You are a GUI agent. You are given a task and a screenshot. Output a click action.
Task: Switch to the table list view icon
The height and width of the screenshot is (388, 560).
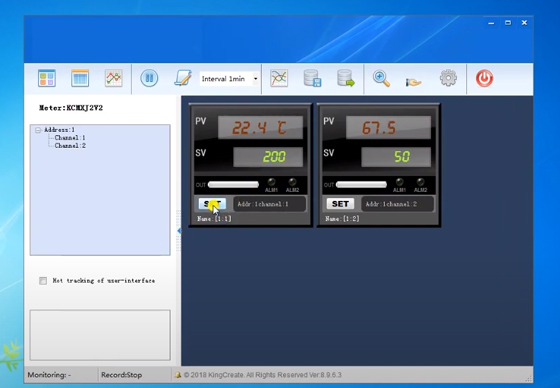coord(80,78)
